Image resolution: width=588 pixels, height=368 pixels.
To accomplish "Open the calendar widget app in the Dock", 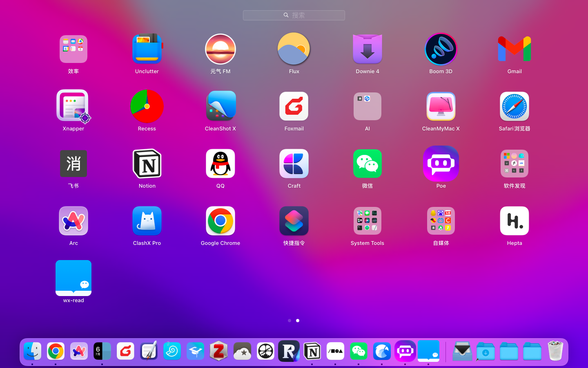I will tap(102, 351).
